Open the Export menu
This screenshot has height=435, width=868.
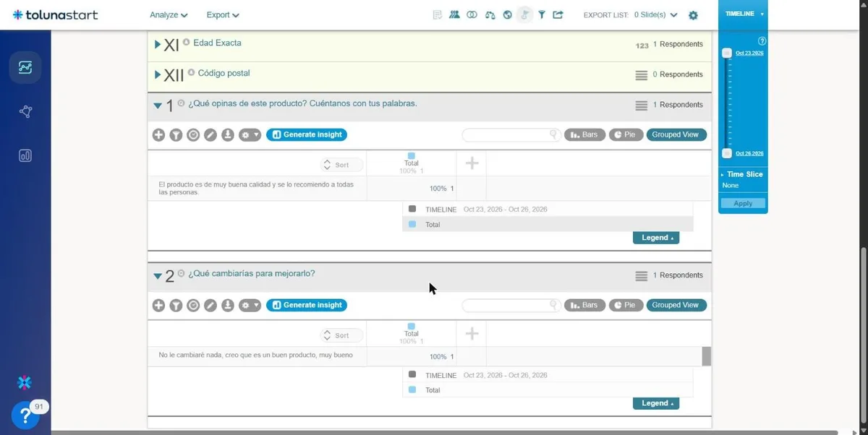tap(223, 14)
